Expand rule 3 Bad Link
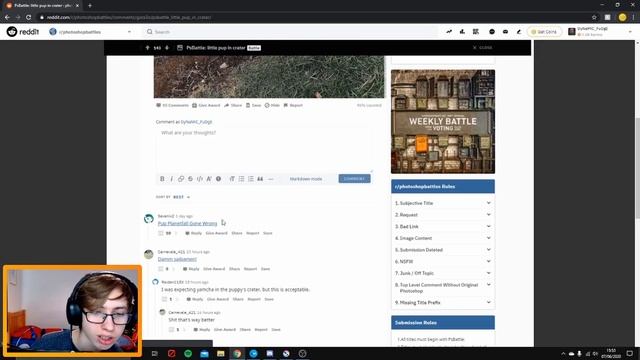The width and height of the screenshot is (640, 360). [443, 227]
